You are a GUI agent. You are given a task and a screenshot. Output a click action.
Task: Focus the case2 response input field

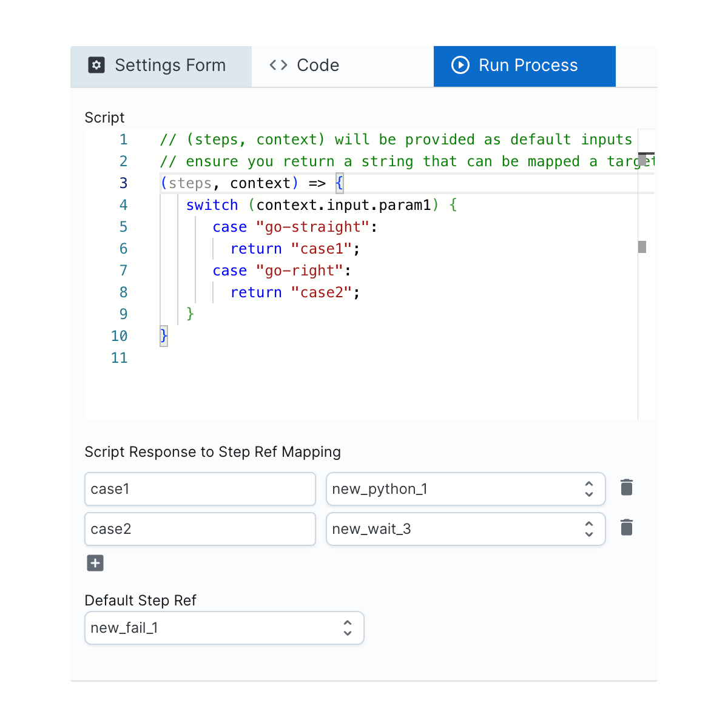(x=200, y=529)
